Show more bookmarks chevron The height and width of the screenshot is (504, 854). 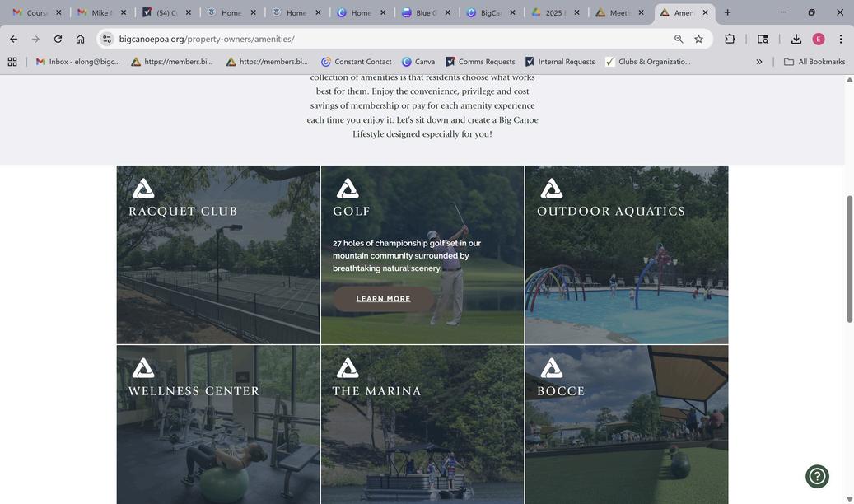(x=759, y=62)
